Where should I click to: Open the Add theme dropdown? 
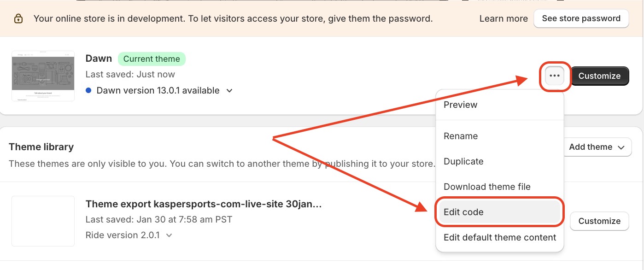(x=597, y=147)
